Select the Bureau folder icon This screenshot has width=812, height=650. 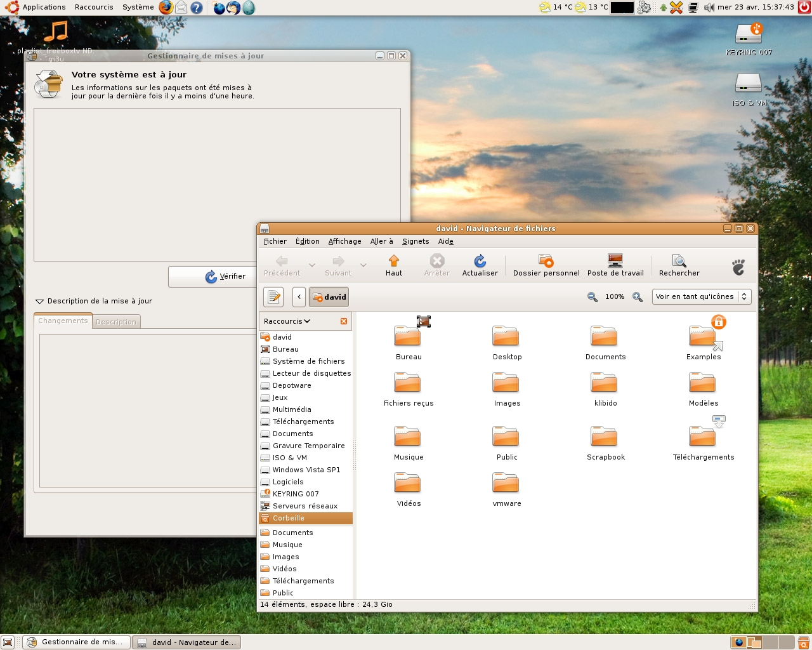409,340
